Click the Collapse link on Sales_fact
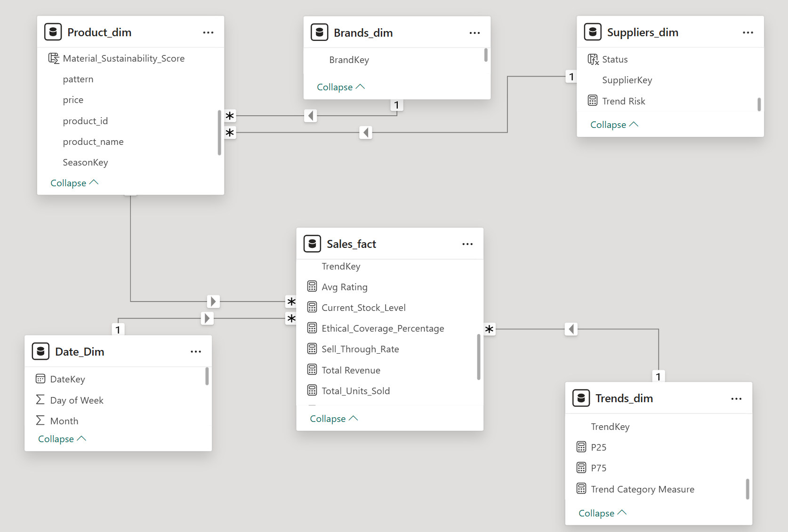This screenshot has width=788, height=532. tap(333, 418)
